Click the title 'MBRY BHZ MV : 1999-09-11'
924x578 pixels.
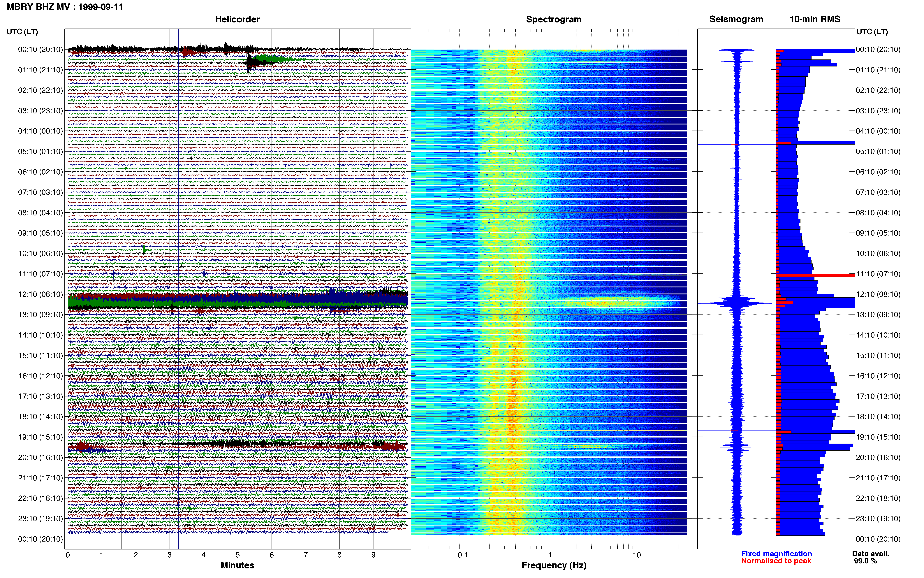tap(65, 7)
